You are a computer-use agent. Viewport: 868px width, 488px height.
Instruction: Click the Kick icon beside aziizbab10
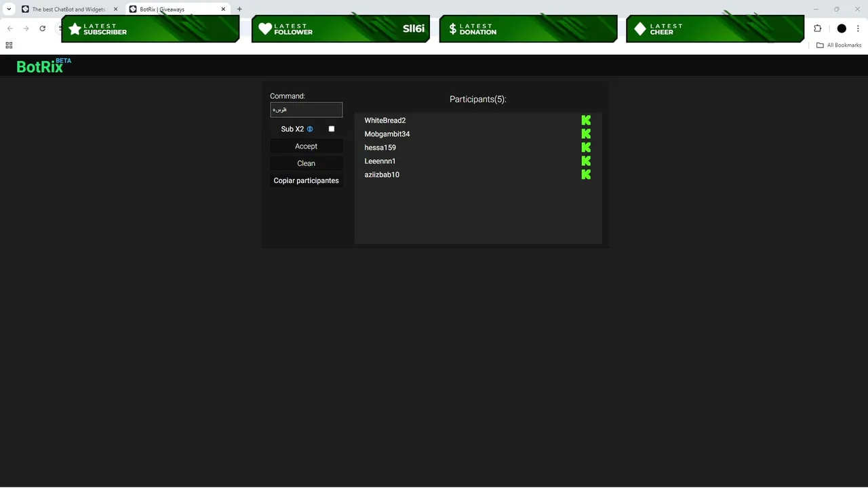(586, 174)
